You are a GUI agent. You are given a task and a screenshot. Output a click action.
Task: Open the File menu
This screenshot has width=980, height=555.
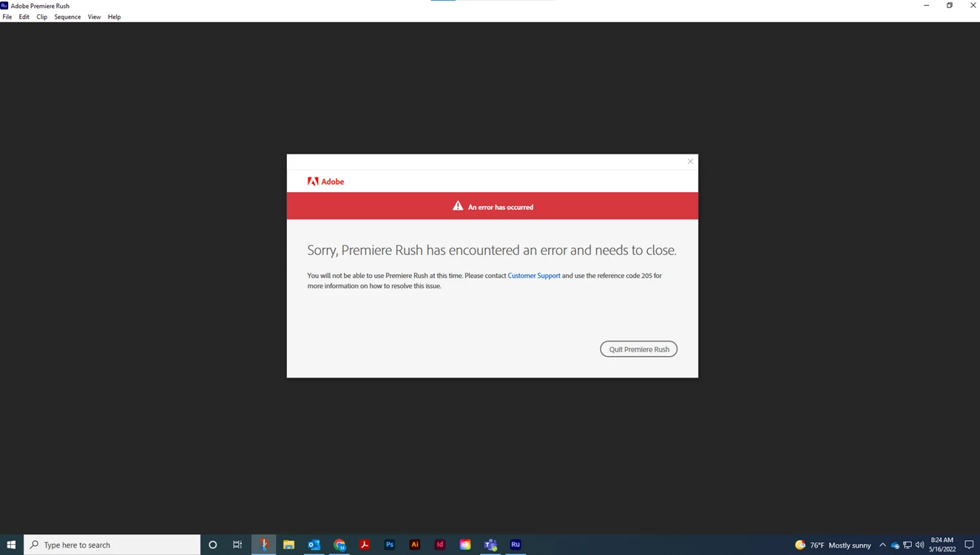click(7, 17)
